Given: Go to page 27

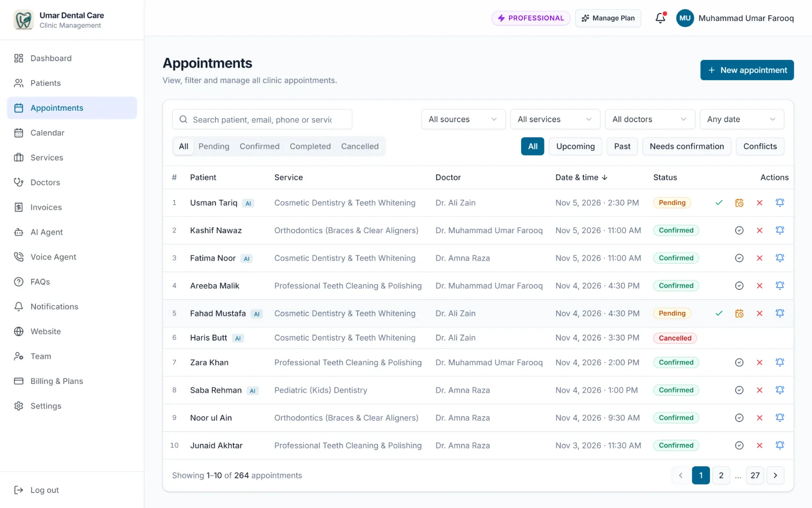Looking at the screenshot, I should [x=755, y=475].
